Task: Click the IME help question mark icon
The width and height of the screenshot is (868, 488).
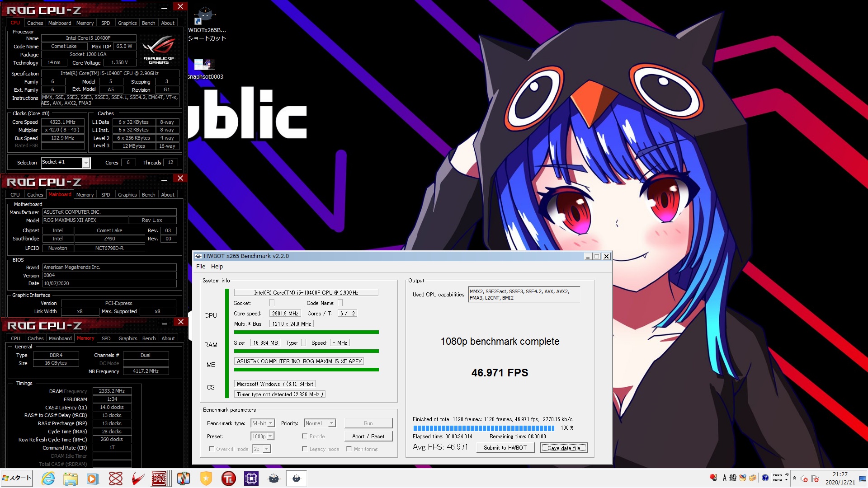Action: click(x=765, y=478)
